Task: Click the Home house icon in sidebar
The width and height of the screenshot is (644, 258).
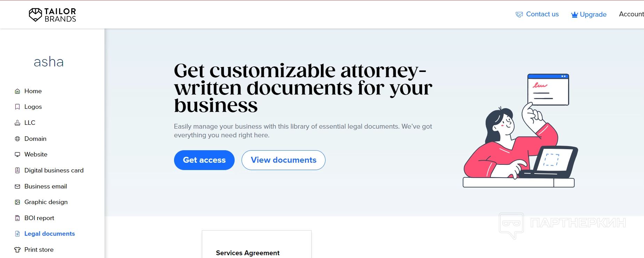Action: [17, 91]
